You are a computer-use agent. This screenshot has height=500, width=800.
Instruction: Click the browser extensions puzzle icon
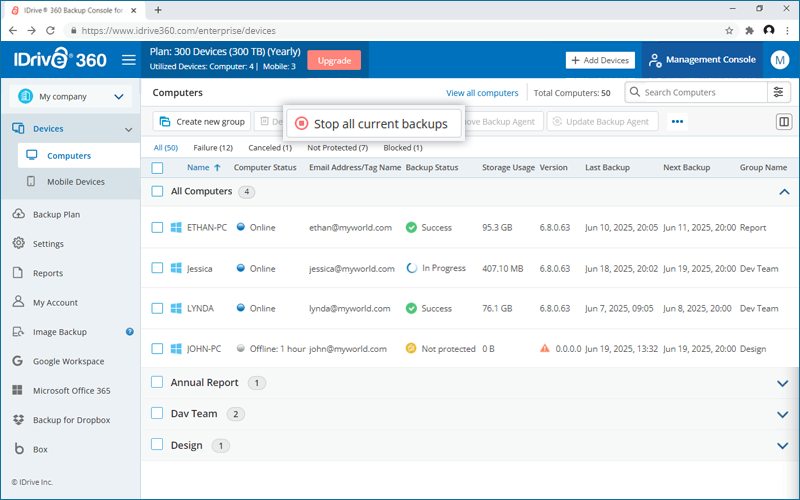pyautogui.click(x=749, y=31)
